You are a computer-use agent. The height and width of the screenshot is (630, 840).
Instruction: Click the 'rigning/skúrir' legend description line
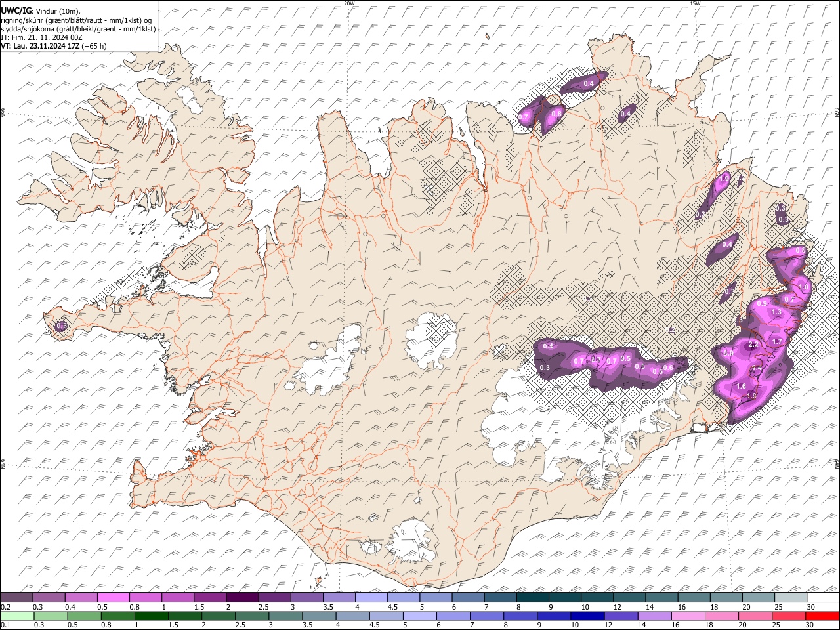click(75, 20)
